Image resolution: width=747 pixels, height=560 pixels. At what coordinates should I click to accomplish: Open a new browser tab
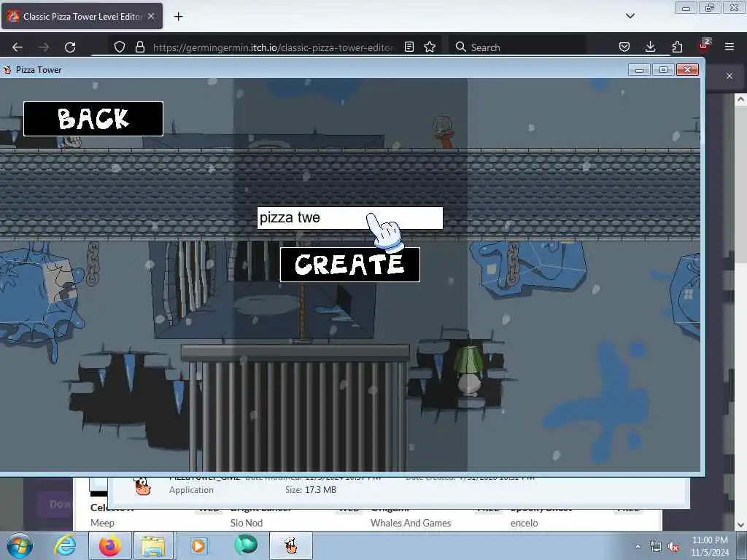click(178, 17)
